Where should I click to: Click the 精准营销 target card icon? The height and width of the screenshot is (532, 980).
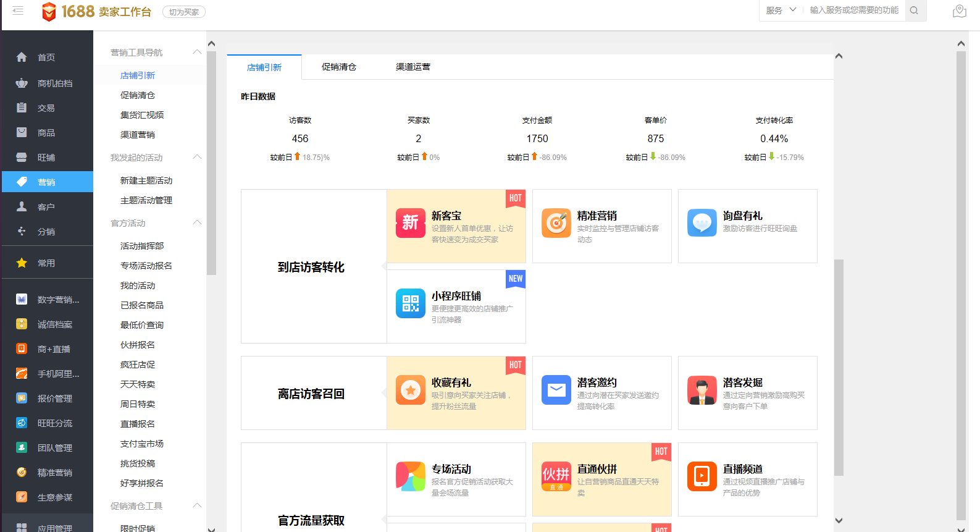click(556, 223)
